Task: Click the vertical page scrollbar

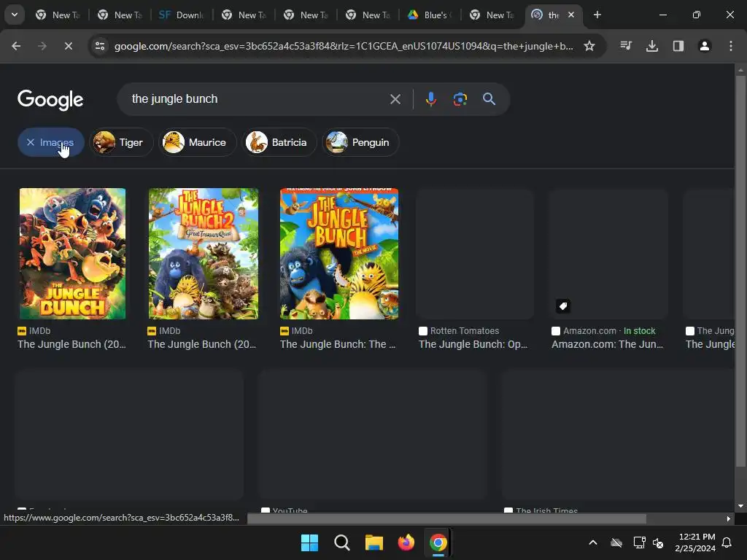Action: coord(740,271)
